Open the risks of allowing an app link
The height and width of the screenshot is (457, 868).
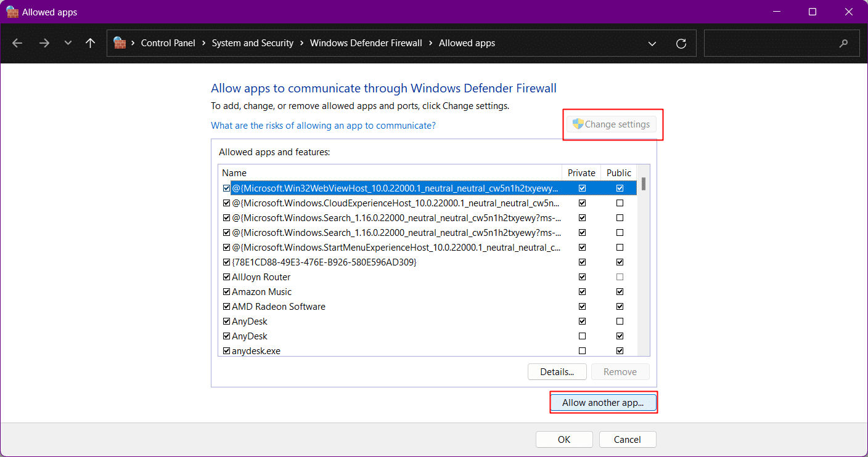[323, 126]
